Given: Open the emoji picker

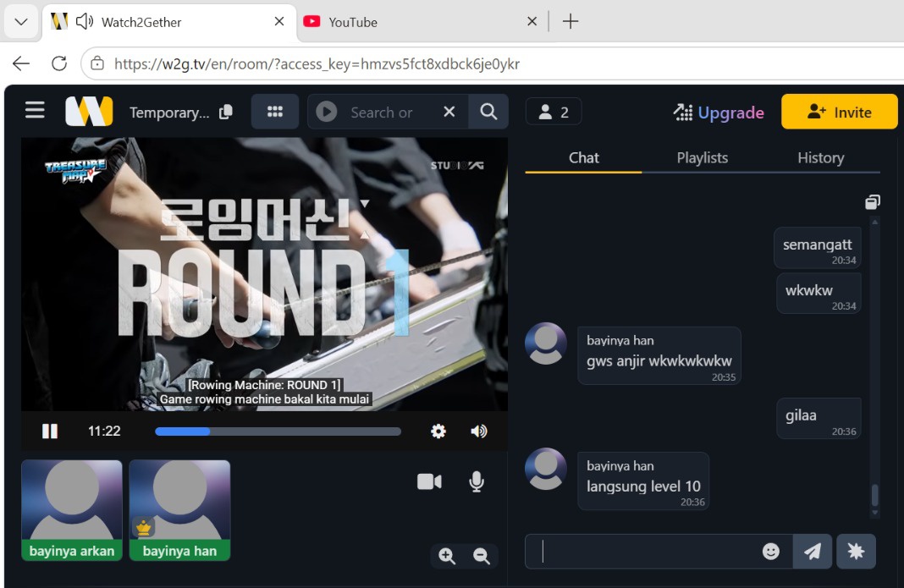Looking at the screenshot, I should pos(771,551).
